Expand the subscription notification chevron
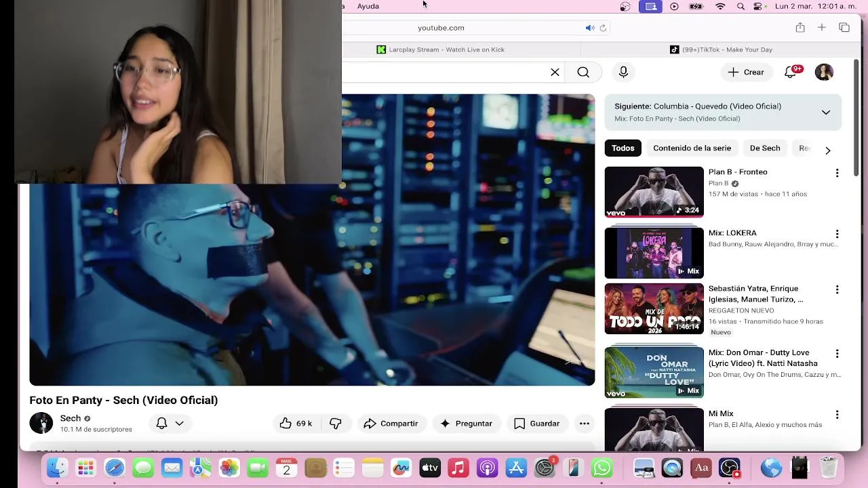Viewport: 868px width, 488px height. coord(179,424)
